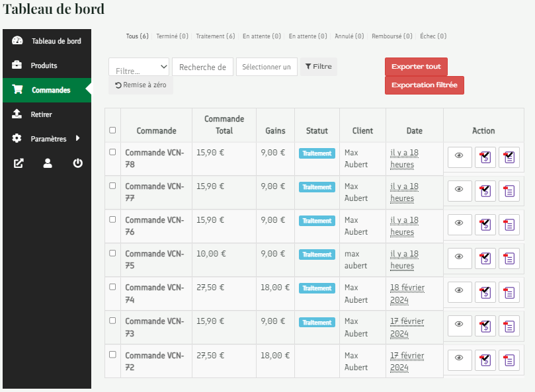View order VCN-78 with the eye icon
Screen dimensions: 535x392
coord(460,157)
